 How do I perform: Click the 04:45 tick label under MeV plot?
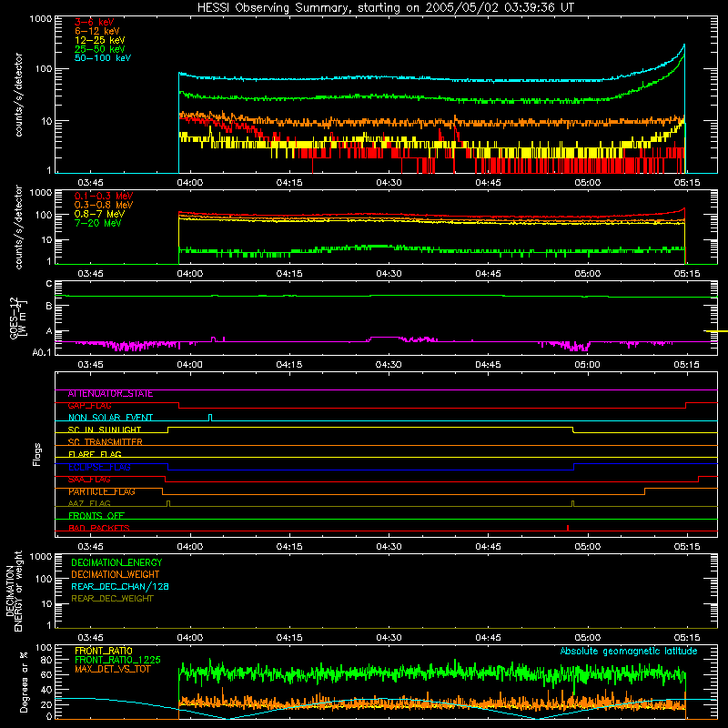(x=488, y=274)
